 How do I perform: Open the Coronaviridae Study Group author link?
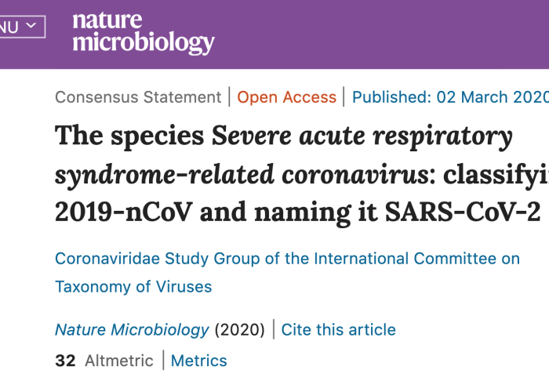click(x=287, y=259)
